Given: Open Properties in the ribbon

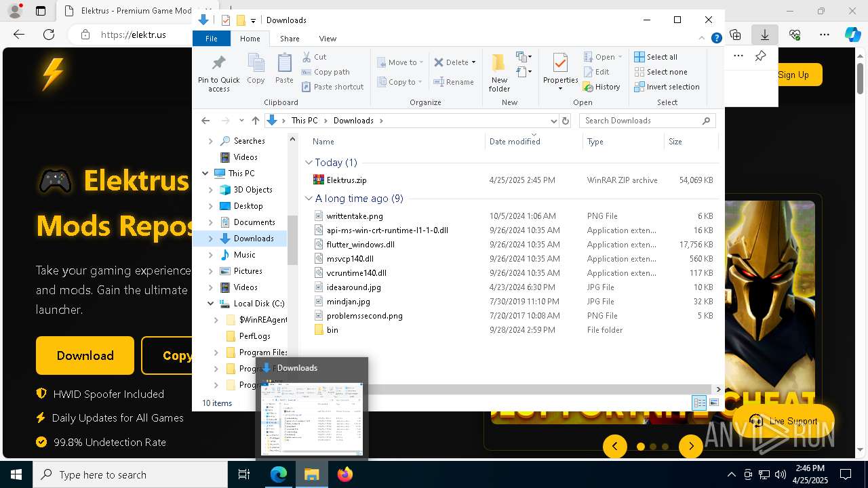Looking at the screenshot, I should (x=560, y=71).
